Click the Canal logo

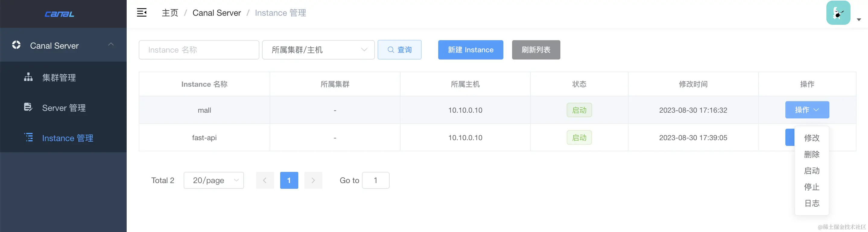(59, 14)
